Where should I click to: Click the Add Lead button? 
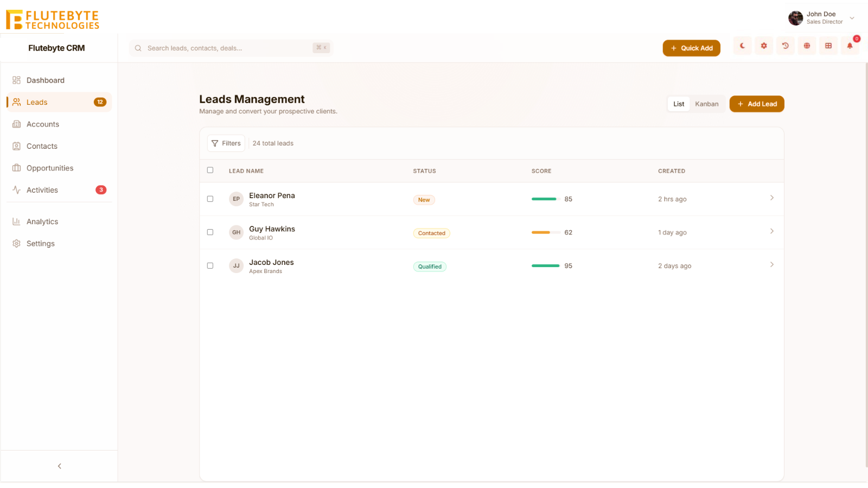click(x=757, y=104)
